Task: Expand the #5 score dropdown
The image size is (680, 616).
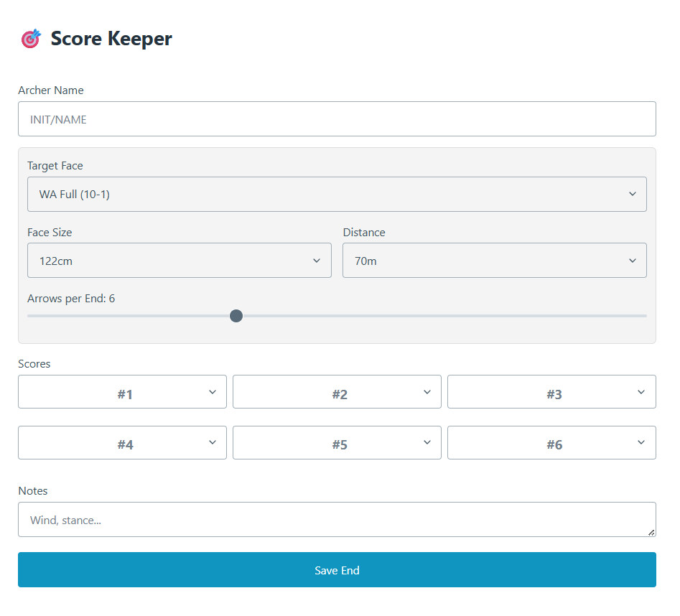Action: point(337,442)
